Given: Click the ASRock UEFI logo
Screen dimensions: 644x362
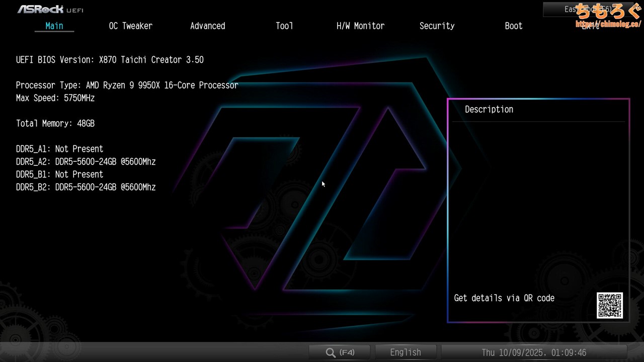Looking at the screenshot, I should coord(50,9).
